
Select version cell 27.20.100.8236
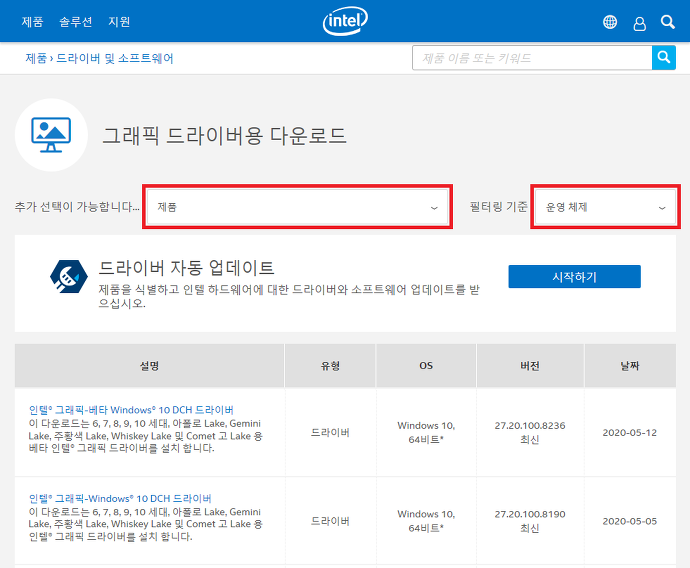pos(530,432)
